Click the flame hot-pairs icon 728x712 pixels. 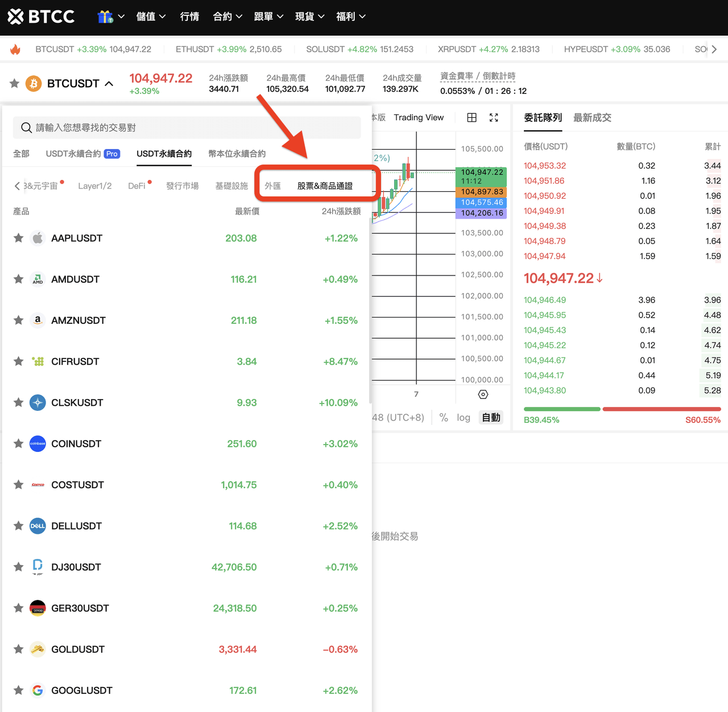point(15,50)
